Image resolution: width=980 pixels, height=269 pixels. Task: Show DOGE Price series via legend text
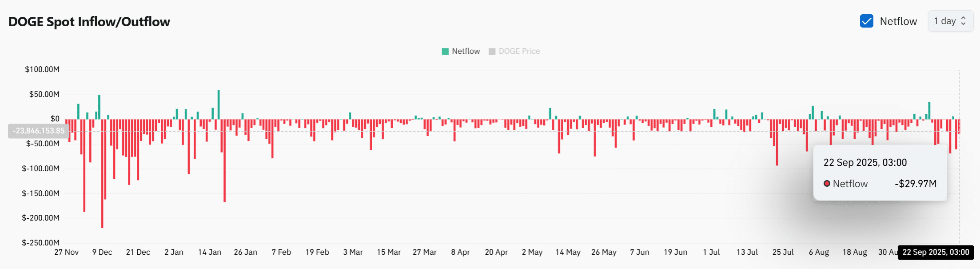(x=519, y=51)
